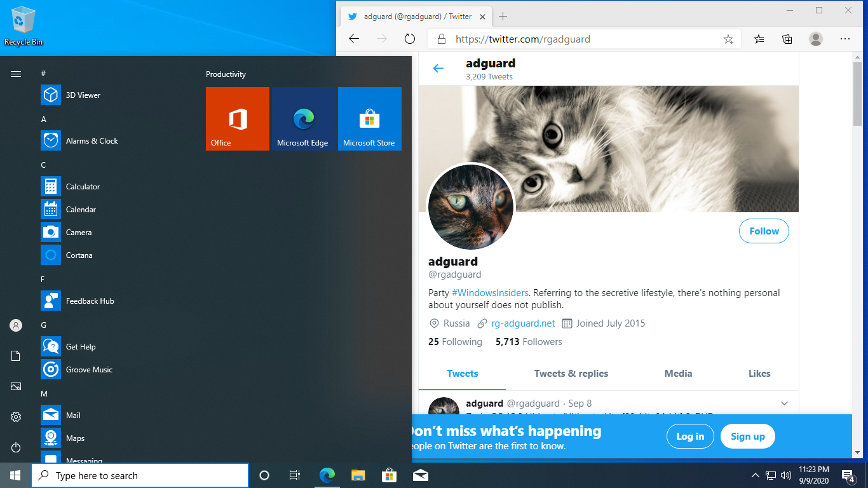Viewport: 868px width, 488px height.
Task: Launch the Camera app
Action: tap(114, 233)
